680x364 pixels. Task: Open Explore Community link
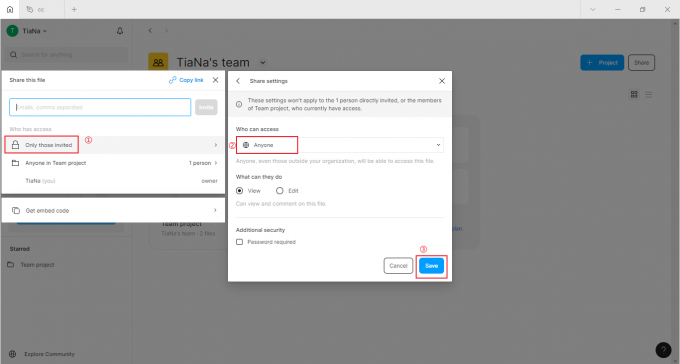click(x=49, y=354)
